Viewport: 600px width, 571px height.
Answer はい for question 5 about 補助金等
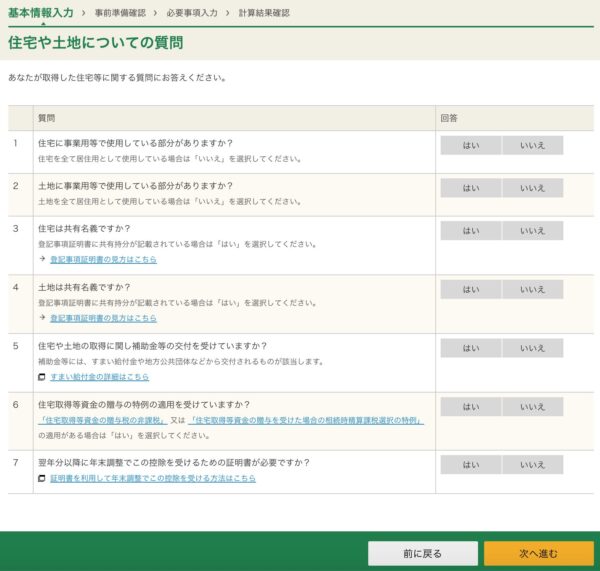coord(471,348)
